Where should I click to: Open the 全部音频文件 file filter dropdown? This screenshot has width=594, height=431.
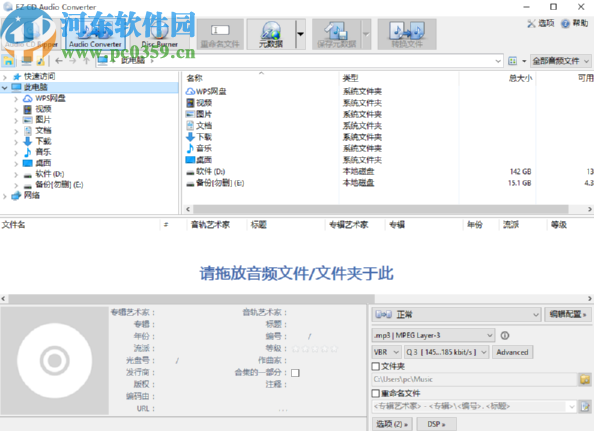560,61
